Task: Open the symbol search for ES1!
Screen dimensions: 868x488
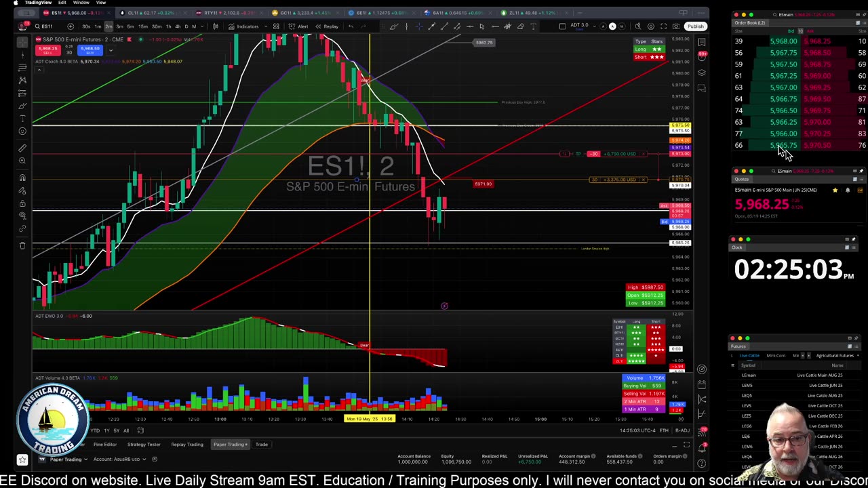Action: point(43,26)
